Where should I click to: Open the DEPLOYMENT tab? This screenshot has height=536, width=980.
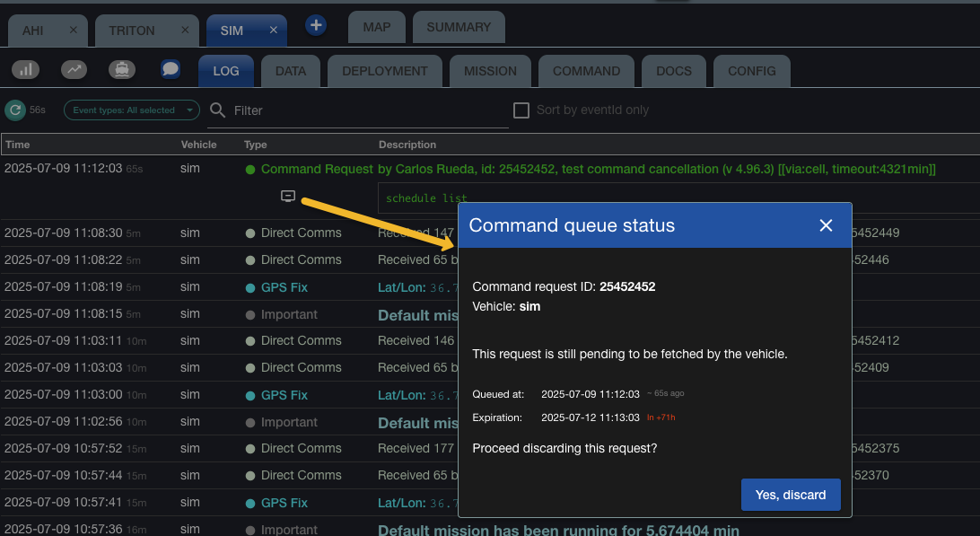click(x=384, y=71)
